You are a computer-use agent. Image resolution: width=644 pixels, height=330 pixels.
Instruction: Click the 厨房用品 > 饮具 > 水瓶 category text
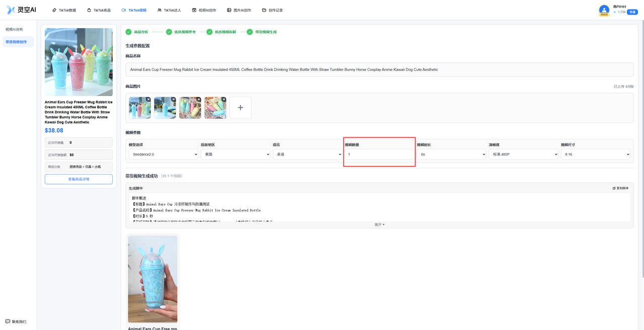click(x=85, y=167)
